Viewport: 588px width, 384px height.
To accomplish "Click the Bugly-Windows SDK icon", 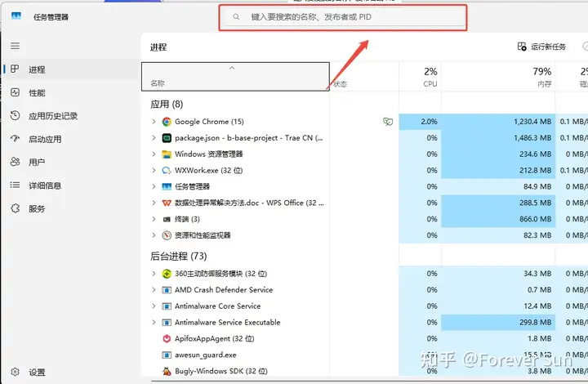I will (167, 371).
